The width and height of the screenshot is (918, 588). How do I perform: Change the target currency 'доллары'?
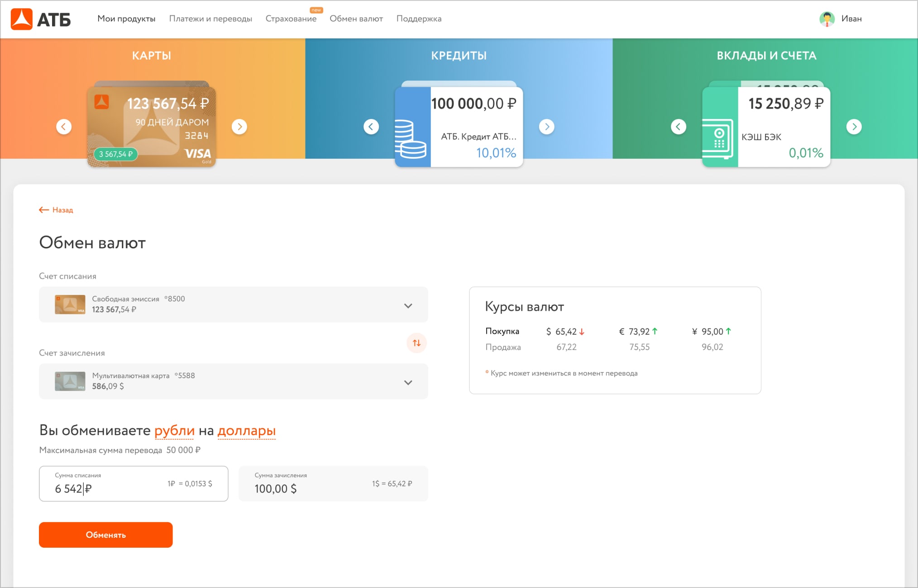[x=246, y=431]
